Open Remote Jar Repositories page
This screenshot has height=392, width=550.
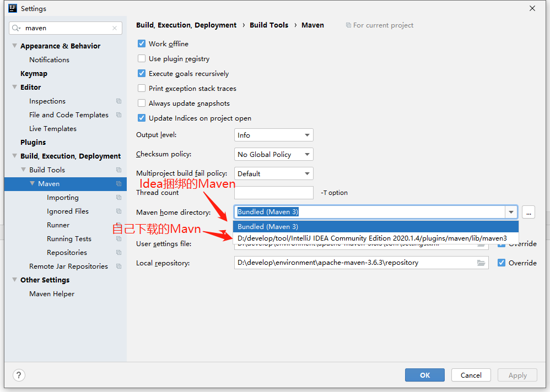(69, 266)
